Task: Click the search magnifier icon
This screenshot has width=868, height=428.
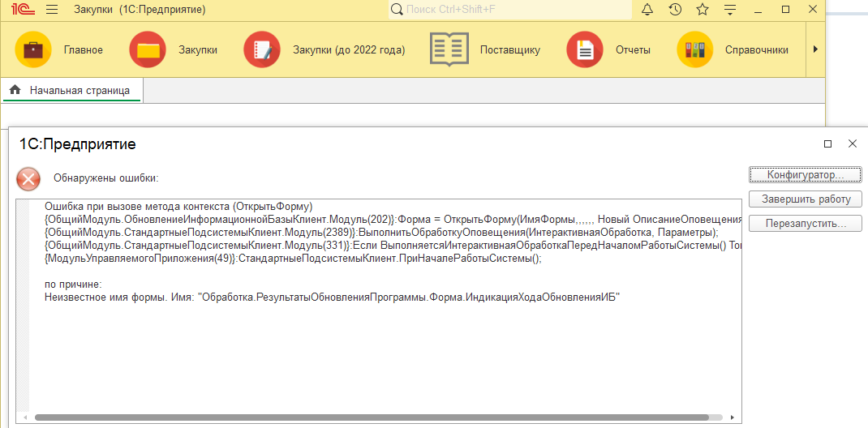Action: pos(397,10)
